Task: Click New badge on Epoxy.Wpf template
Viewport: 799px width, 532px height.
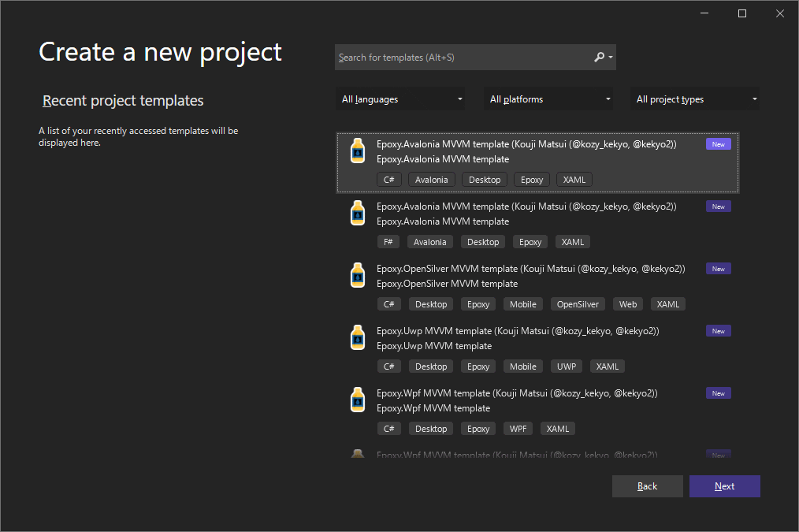Action: [x=719, y=392]
